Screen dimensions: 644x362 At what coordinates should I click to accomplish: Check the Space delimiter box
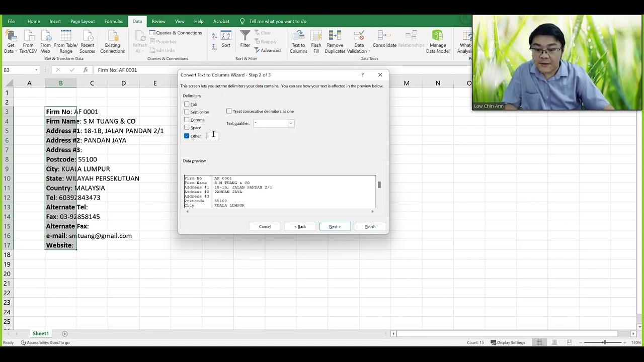click(x=187, y=128)
